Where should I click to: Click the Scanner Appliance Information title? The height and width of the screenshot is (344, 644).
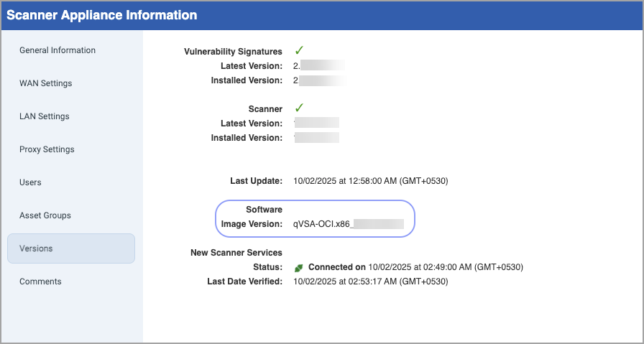click(101, 14)
